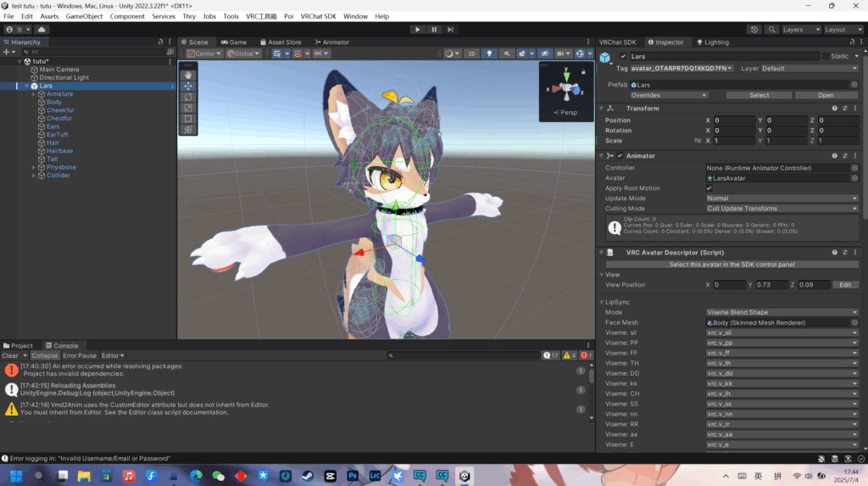
Task: Select the Tail object in Hierarchy
Action: point(52,159)
